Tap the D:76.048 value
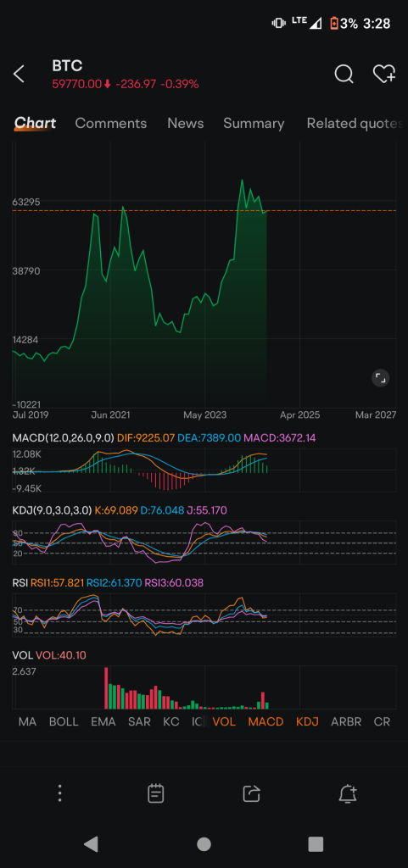 pyautogui.click(x=162, y=509)
